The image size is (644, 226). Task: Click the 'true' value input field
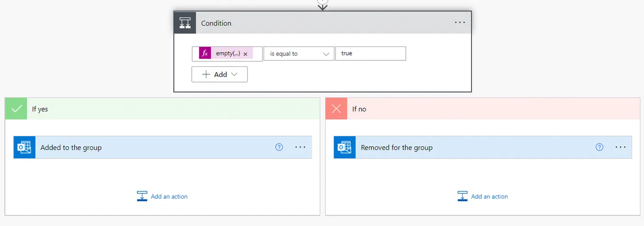pos(371,53)
